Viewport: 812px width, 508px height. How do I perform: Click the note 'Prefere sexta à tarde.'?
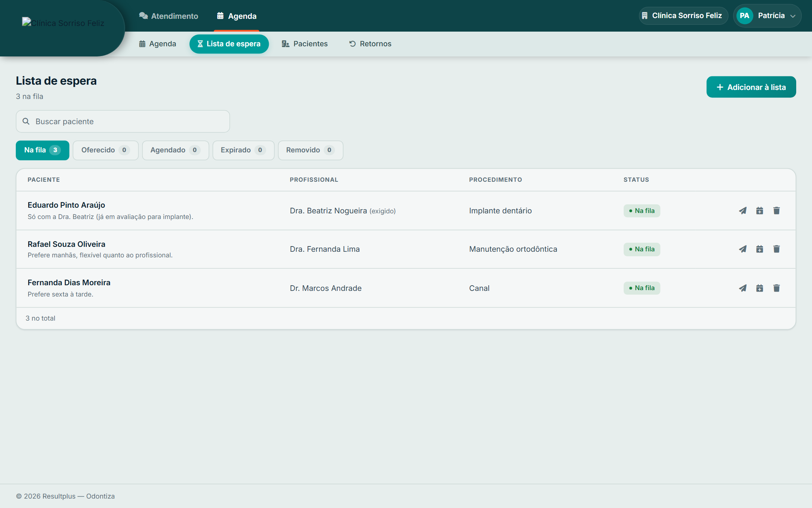click(61, 294)
